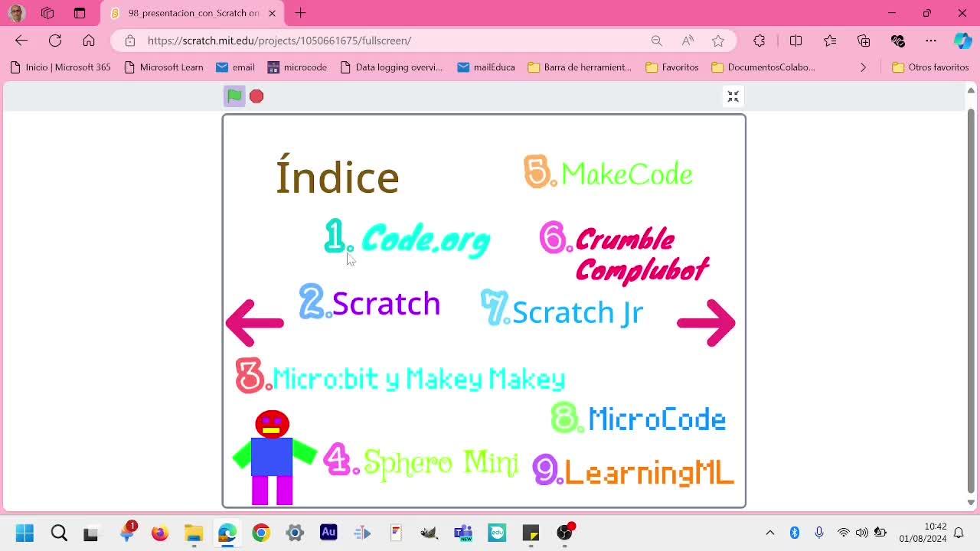Image resolution: width=980 pixels, height=551 pixels.
Task: Open the Extensions menu
Action: pos(759,41)
